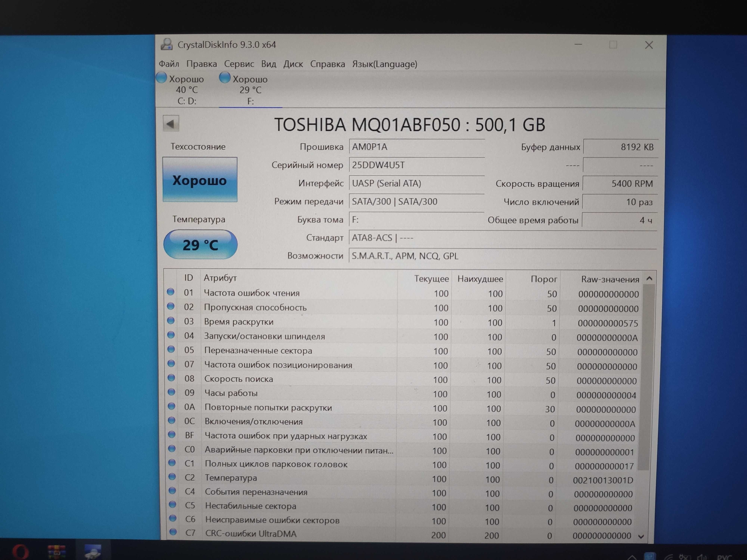This screenshot has height=560, width=747.
Task: Select raw value 00210013001D
Action: pos(603,480)
